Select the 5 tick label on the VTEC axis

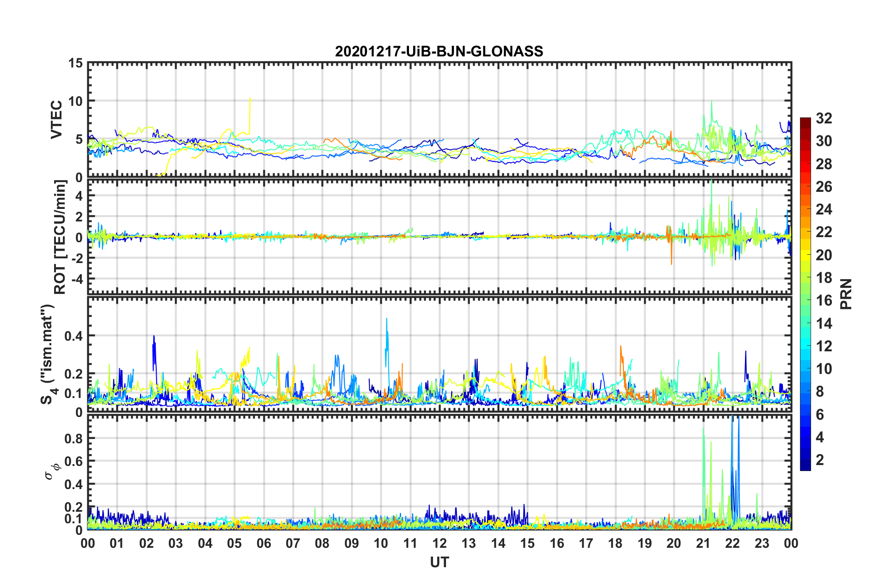[x=79, y=140]
